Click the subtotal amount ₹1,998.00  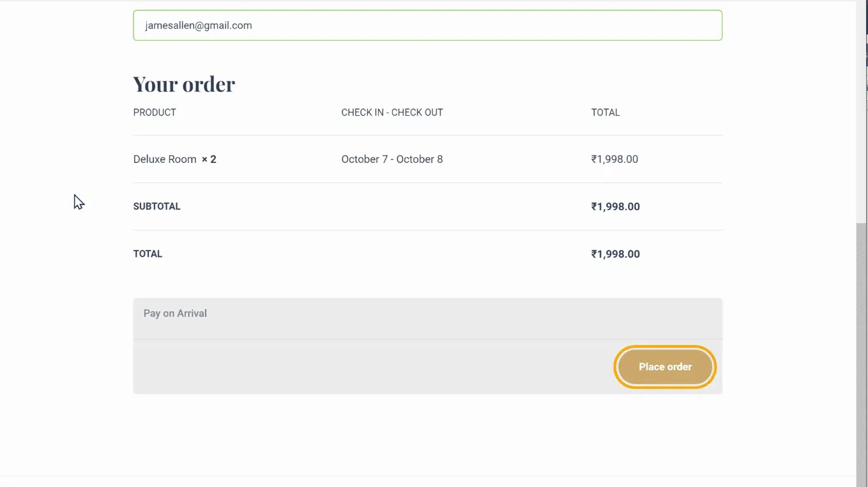(x=615, y=206)
